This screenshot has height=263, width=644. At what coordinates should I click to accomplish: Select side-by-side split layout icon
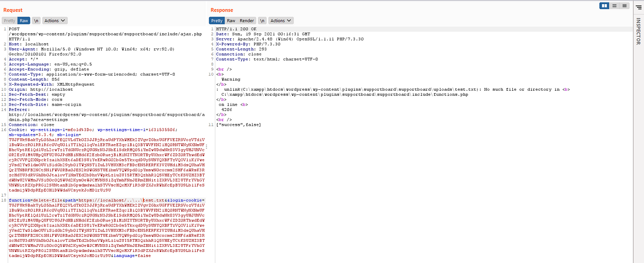point(604,6)
